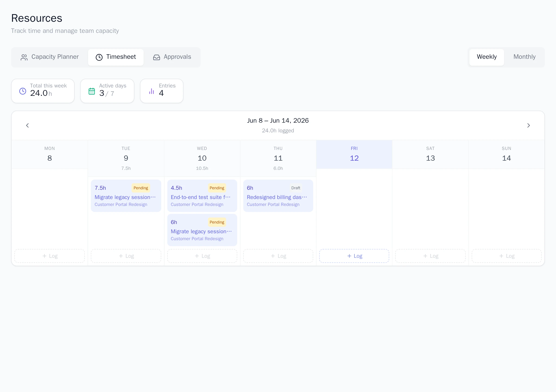Image resolution: width=556 pixels, height=392 pixels.
Task: Click the clock icon in Total this week
Action: pos(22,91)
